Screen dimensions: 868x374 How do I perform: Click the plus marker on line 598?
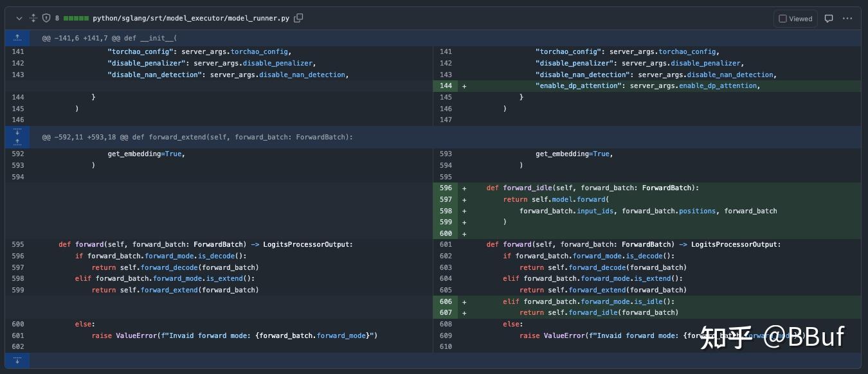pyautogui.click(x=464, y=211)
